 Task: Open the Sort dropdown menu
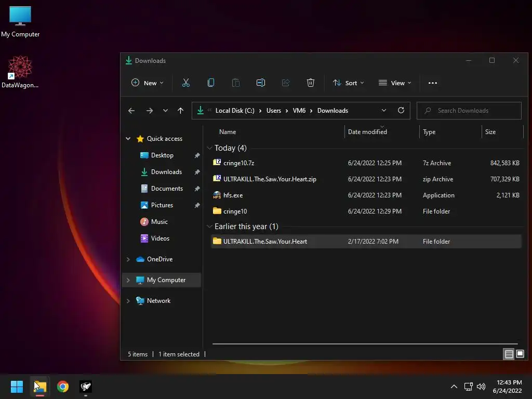click(x=349, y=83)
